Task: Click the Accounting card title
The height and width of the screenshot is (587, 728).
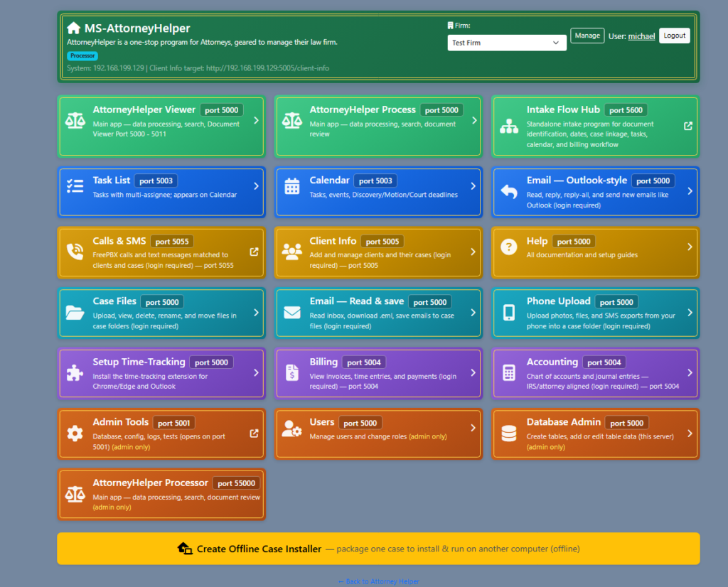Action: [x=552, y=362]
